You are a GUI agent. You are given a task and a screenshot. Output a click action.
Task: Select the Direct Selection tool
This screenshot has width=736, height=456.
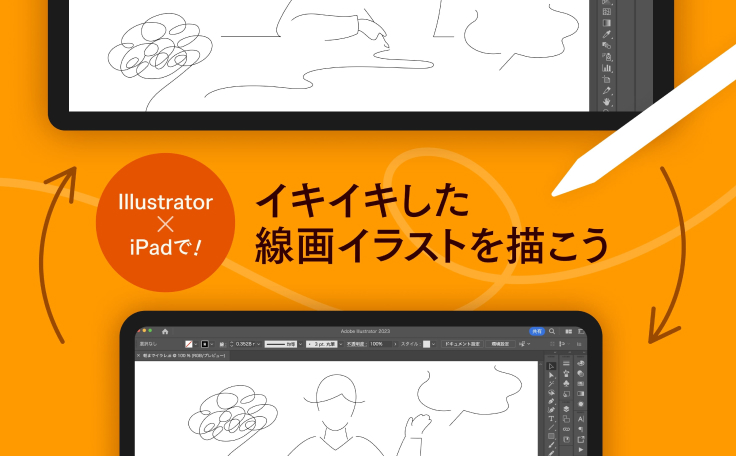tap(552, 375)
